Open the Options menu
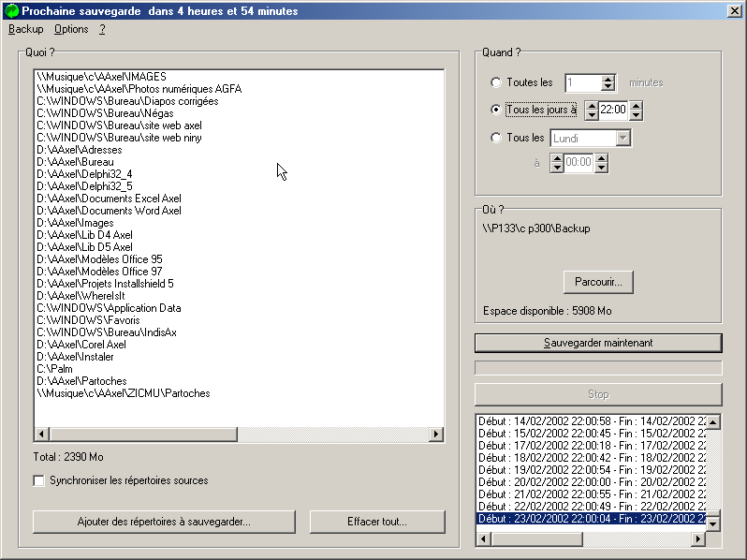747x560 pixels. click(71, 29)
